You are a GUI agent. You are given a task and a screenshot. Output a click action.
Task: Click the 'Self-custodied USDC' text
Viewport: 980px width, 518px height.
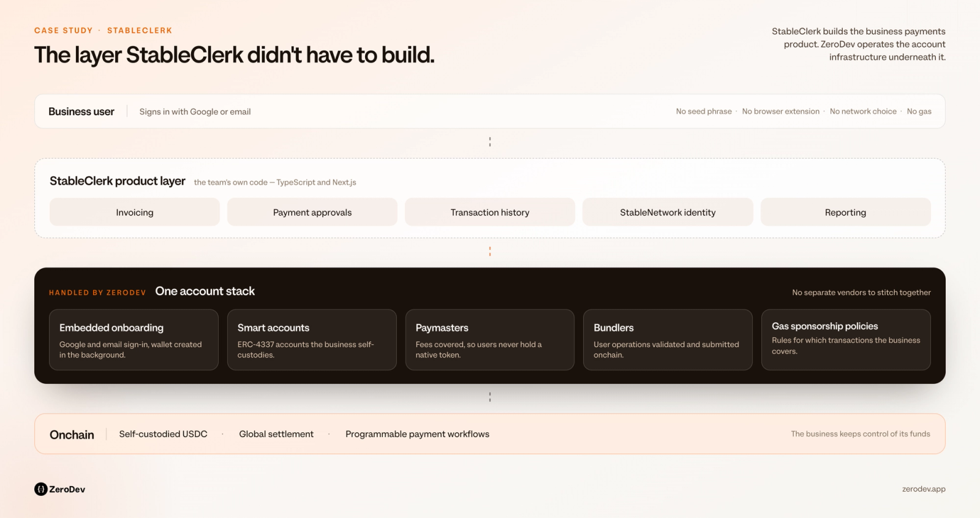click(163, 434)
